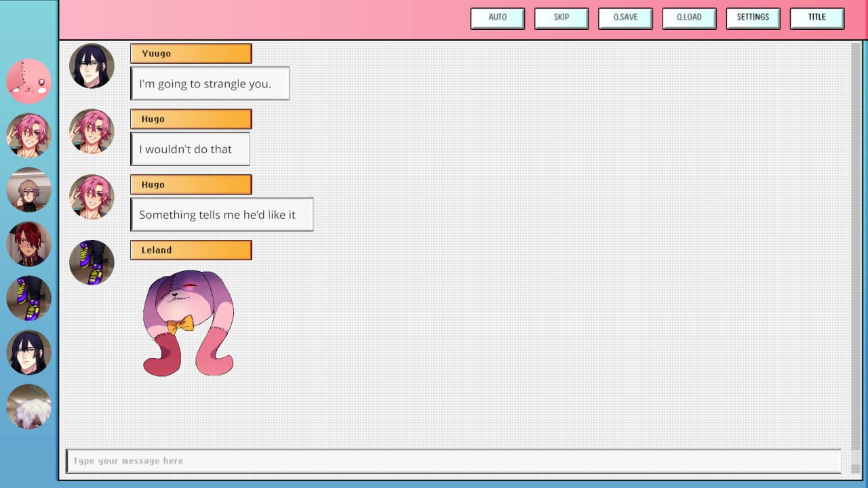The height and width of the screenshot is (488, 868).
Task: Open the white-haired character's sidebar avatar
Action: (29, 407)
